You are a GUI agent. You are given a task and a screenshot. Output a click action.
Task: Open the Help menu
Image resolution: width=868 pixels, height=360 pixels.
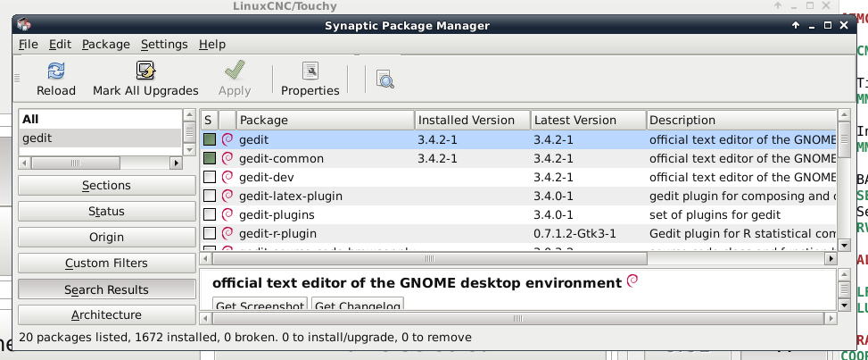point(212,45)
